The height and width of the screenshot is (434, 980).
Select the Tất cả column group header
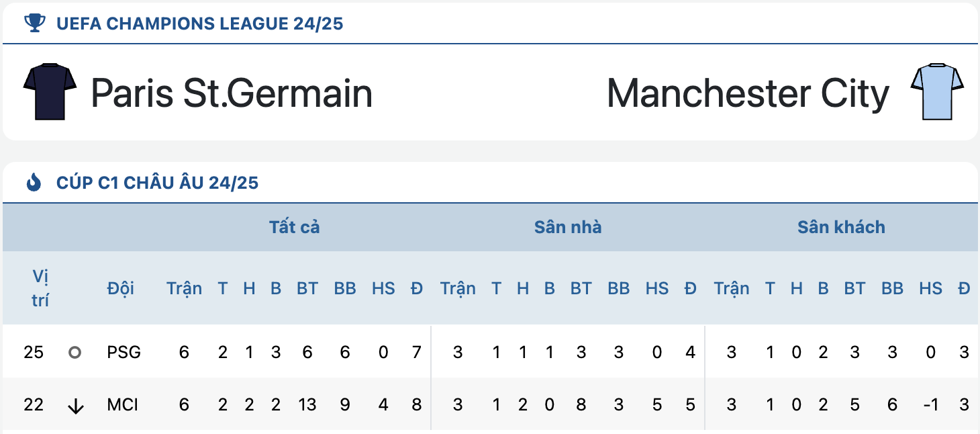tap(295, 227)
